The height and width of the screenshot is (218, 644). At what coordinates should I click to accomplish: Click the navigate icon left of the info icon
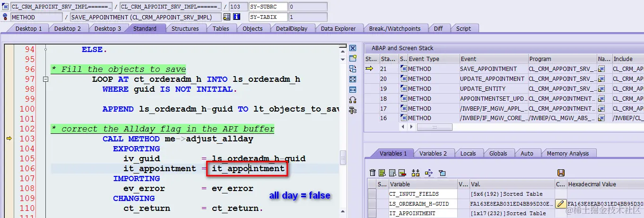point(227,17)
